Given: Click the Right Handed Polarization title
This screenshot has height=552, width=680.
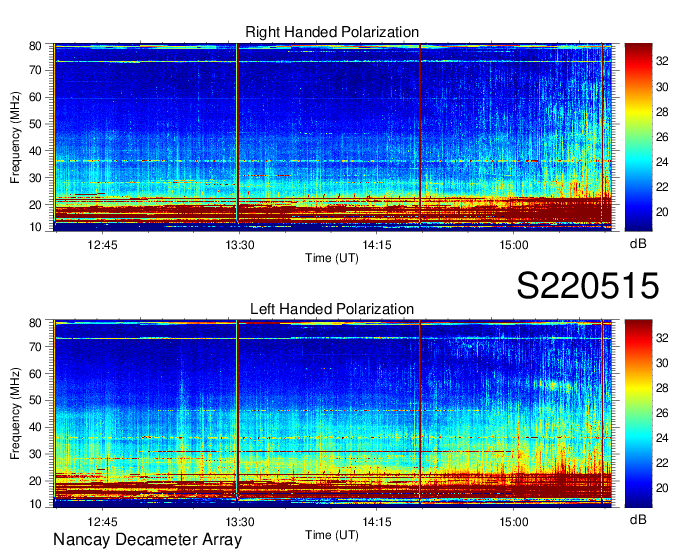Looking at the screenshot, I should pos(332,32).
